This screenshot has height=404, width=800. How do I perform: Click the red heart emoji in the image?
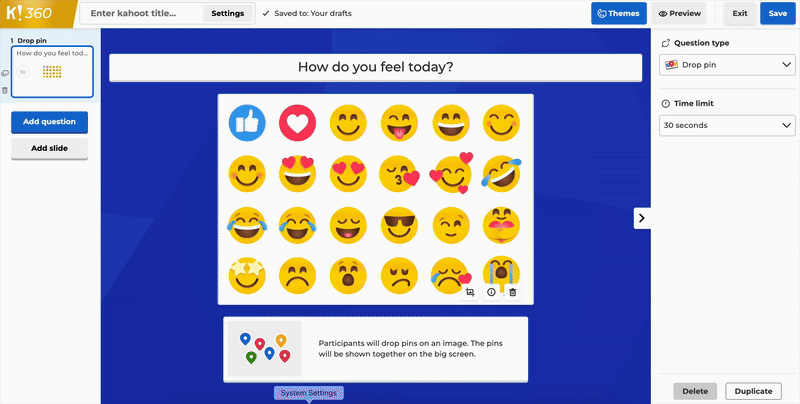[296, 123]
